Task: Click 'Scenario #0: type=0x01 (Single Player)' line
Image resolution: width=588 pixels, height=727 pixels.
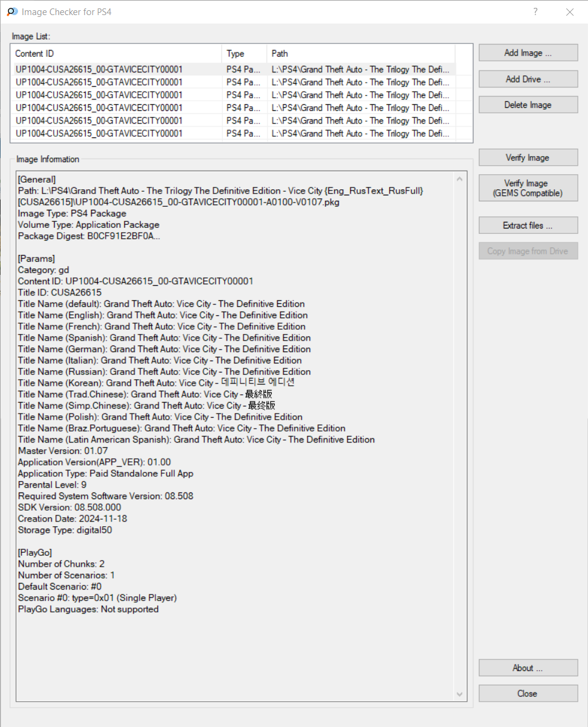Action: tap(97, 598)
